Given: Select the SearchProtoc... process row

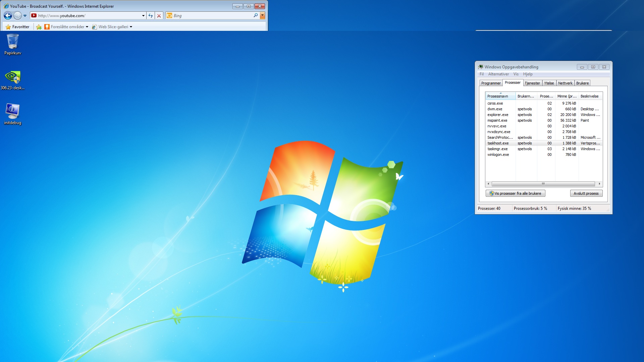Looking at the screenshot, I should point(544,137).
